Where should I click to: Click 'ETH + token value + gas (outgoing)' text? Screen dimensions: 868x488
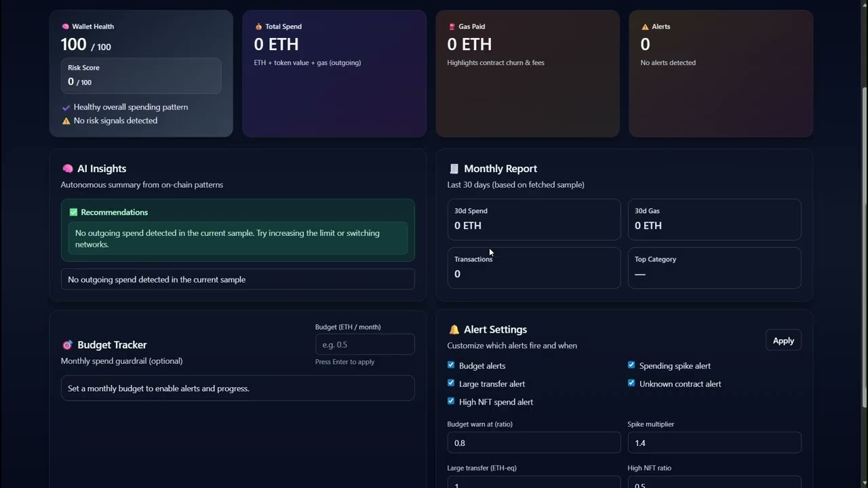307,62
